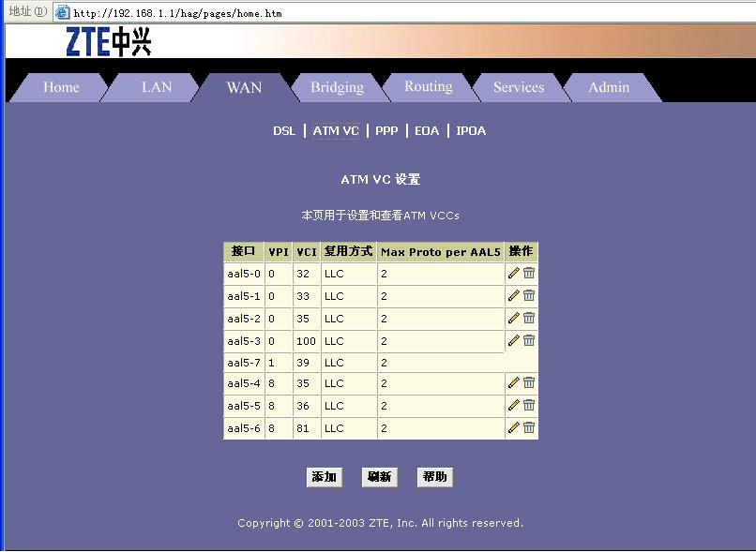Open the PPP settings link
Image resolution: width=756 pixels, height=552 pixels.
(x=386, y=131)
